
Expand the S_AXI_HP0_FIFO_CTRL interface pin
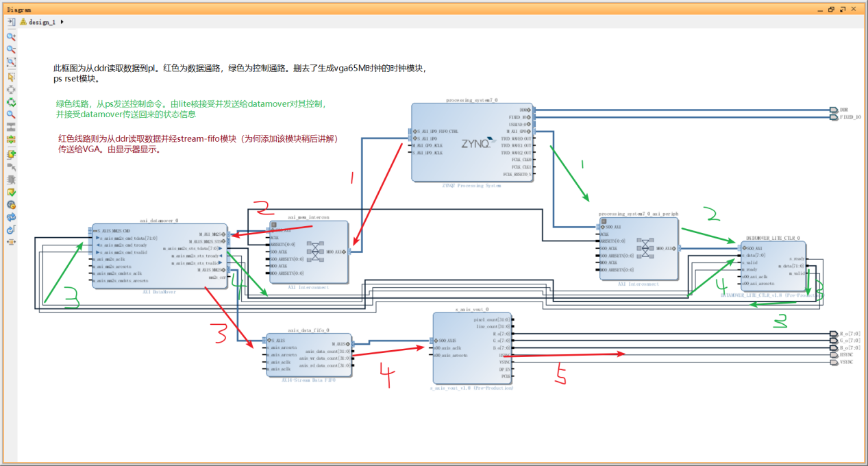pos(414,131)
